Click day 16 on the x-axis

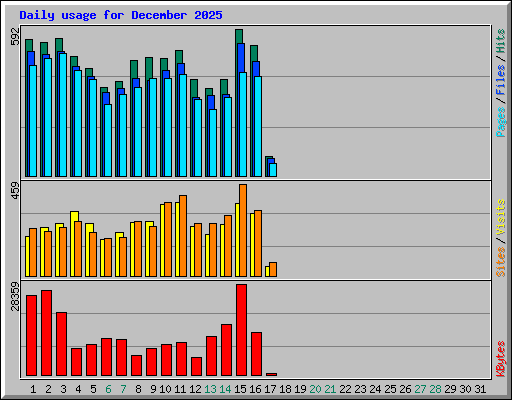point(255,389)
